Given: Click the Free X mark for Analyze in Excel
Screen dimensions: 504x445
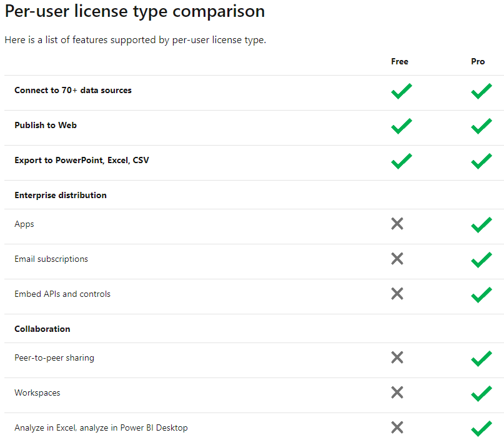Looking at the screenshot, I should click(x=397, y=427).
